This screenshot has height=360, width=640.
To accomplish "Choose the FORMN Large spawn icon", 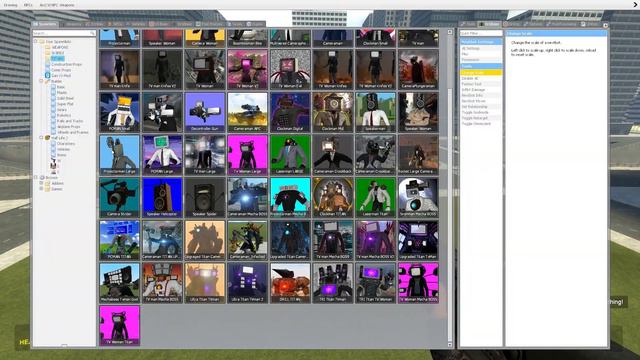I will pos(162,155).
